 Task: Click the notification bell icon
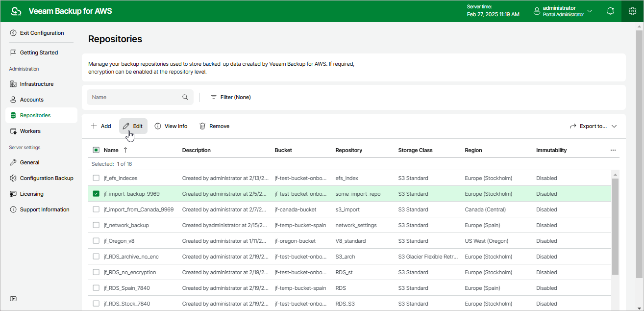(x=610, y=10)
